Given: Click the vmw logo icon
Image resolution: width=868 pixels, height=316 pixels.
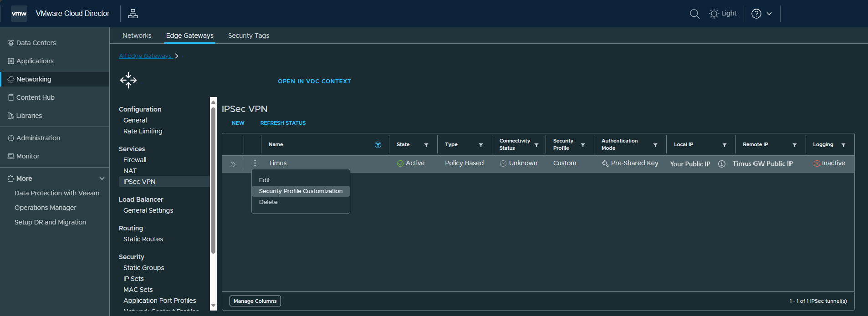Looking at the screenshot, I should pos(19,14).
